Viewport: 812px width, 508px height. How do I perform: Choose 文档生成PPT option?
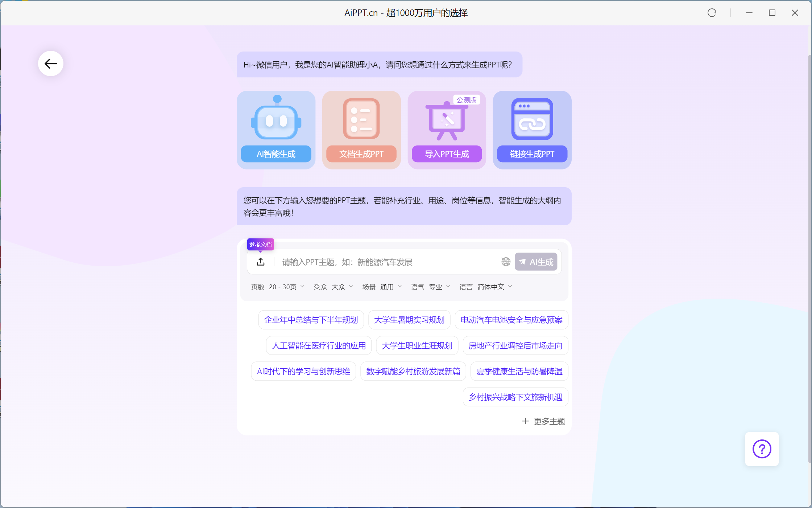point(361,154)
